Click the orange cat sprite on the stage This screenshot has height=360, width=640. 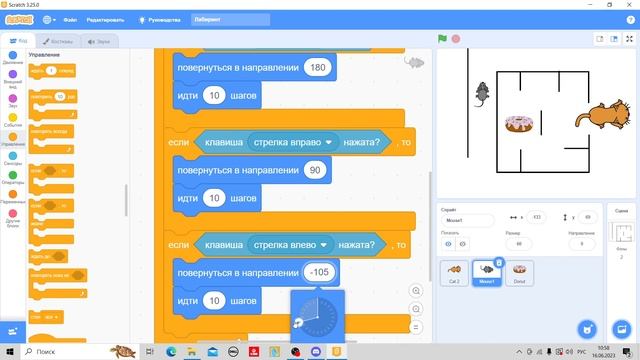click(x=602, y=114)
